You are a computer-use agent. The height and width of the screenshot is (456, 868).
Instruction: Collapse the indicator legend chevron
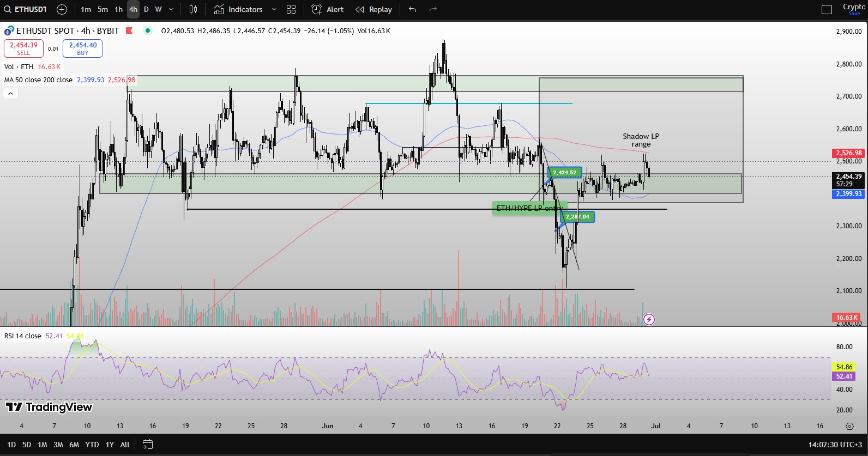tap(11, 94)
